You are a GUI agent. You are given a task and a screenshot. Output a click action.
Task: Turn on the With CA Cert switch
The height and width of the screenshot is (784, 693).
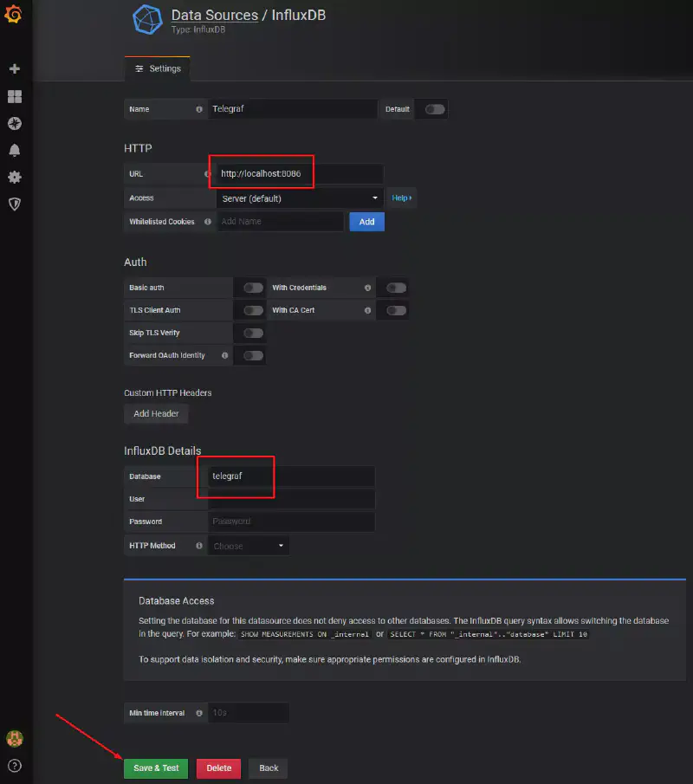(396, 310)
